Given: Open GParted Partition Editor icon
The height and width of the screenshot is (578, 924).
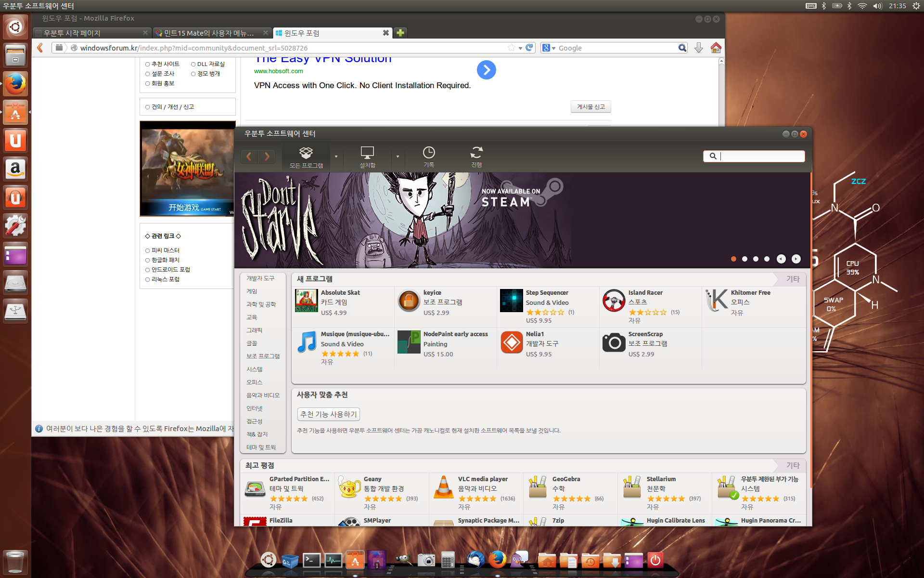Looking at the screenshot, I should [x=255, y=489].
